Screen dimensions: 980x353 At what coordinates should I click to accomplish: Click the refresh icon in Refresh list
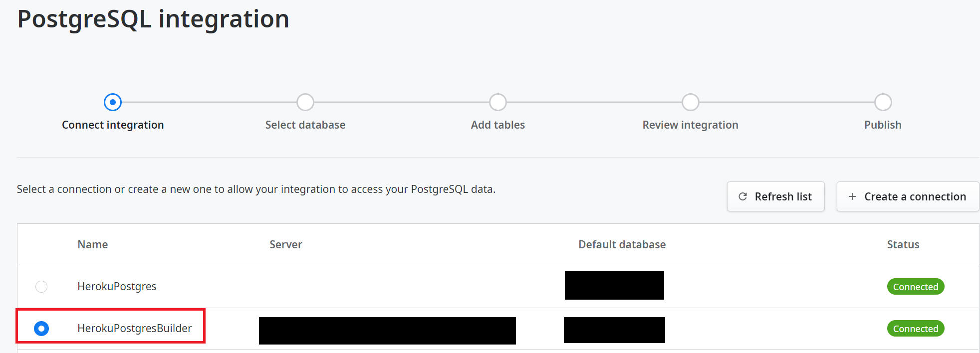pos(742,196)
